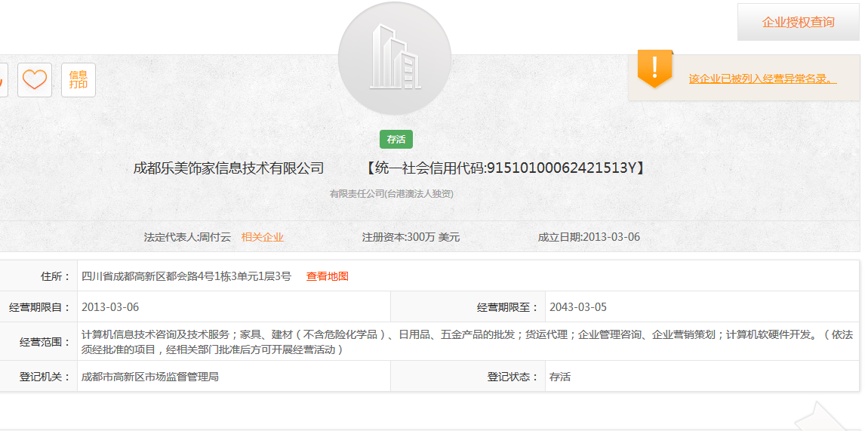Viewport: 868px width, 431px height.
Task: Click the building logo avatar
Action: 395,59
